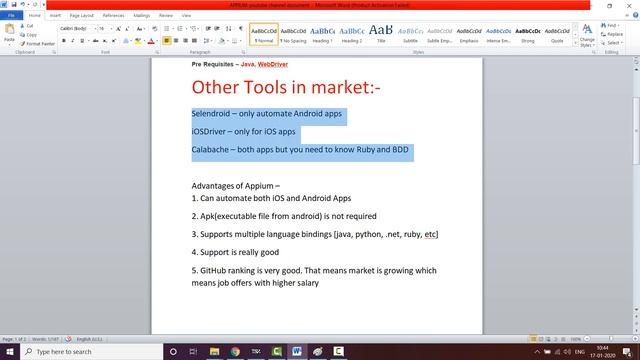Image resolution: width=640 pixels, height=360 pixels.
Task: Switch to Draft view in the status bar
Action: click(x=563, y=339)
